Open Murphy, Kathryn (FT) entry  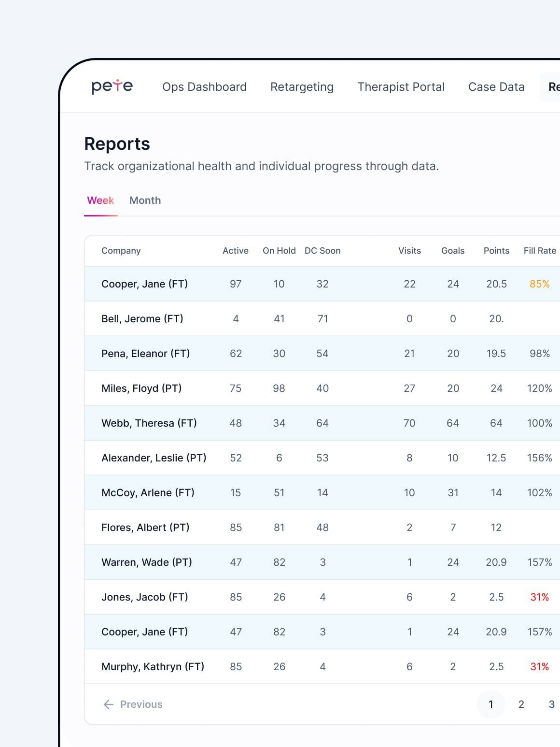[x=153, y=667]
